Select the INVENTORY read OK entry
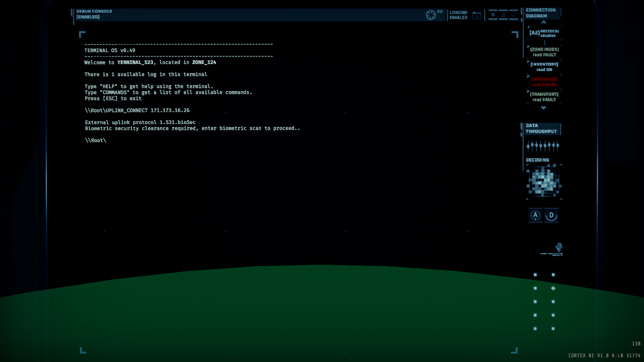The width and height of the screenshot is (644, 362). point(544,67)
